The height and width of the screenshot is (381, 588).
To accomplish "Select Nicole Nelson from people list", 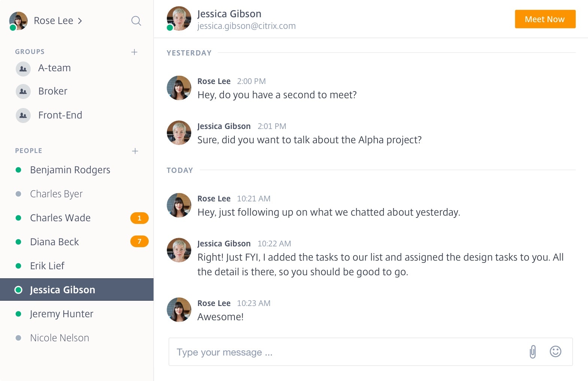I will point(60,338).
